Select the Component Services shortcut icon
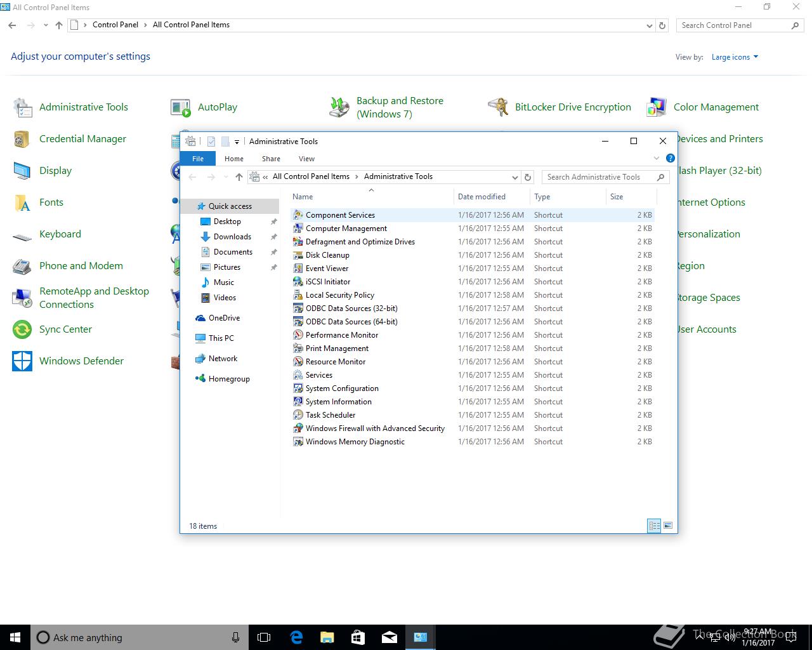The height and width of the screenshot is (650, 812). click(x=298, y=215)
